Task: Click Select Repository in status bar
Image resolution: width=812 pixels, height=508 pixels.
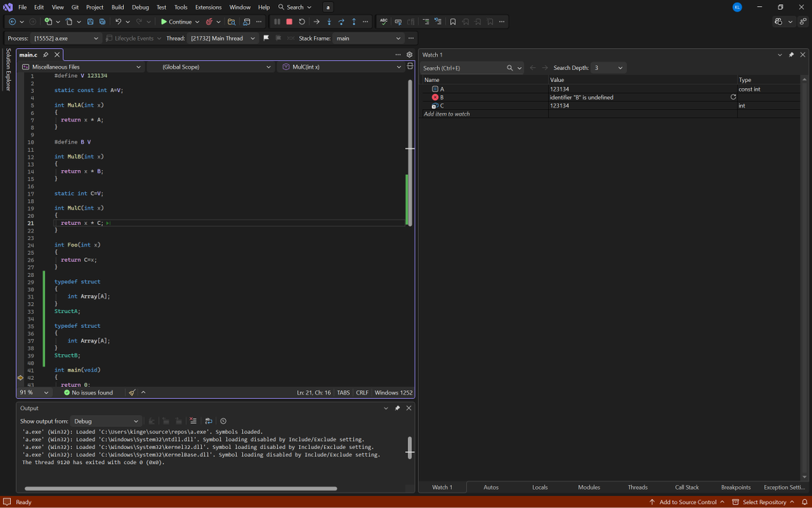Action: click(x=763, y=502)
